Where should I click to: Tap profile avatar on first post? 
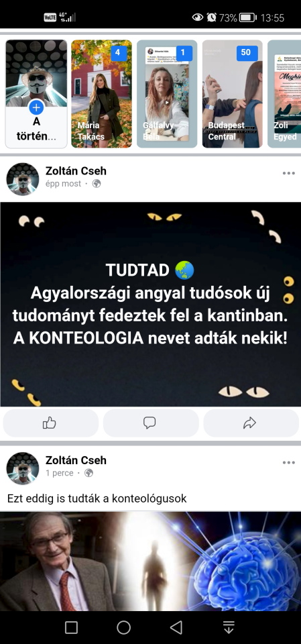pyautogui.click(x=23, y=179)
